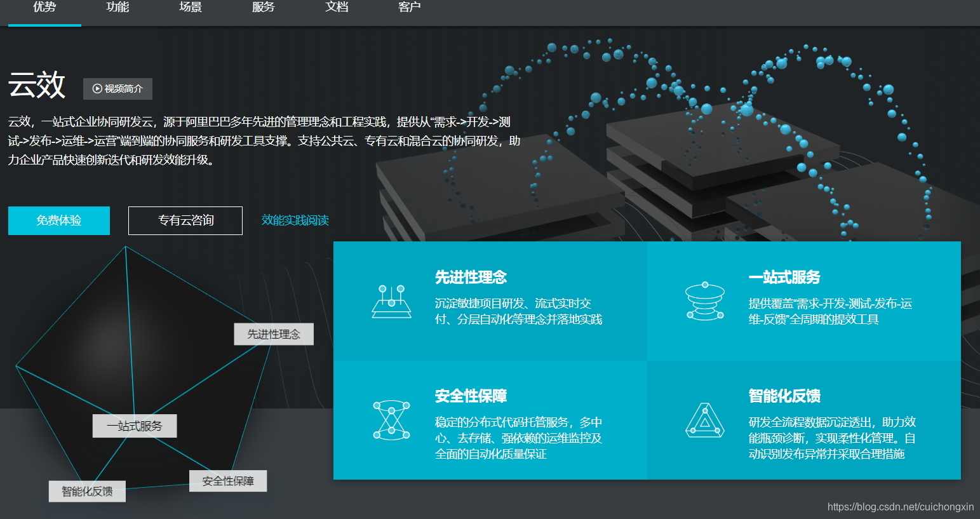This screenshot has height=519, width=980.
Task: Switch to the 客户 tab
Action: 409,8
